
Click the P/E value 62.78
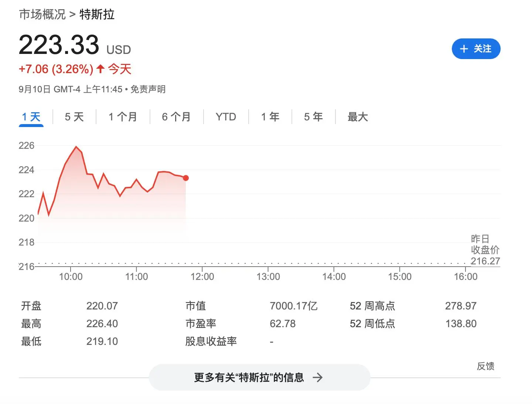click(x=283, y=324)
